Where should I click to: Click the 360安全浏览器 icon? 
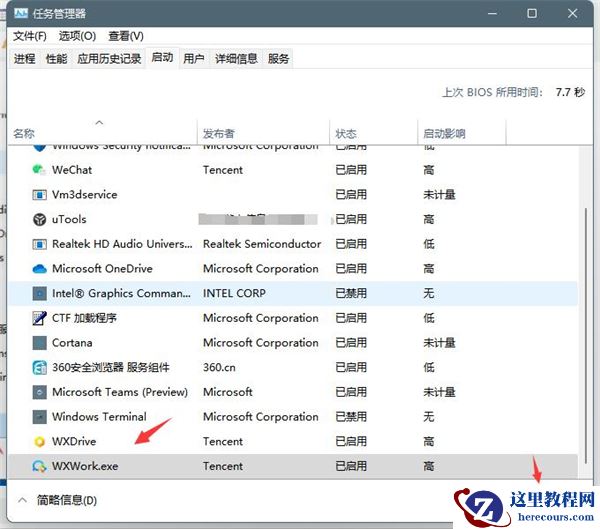tap(39, 367)
